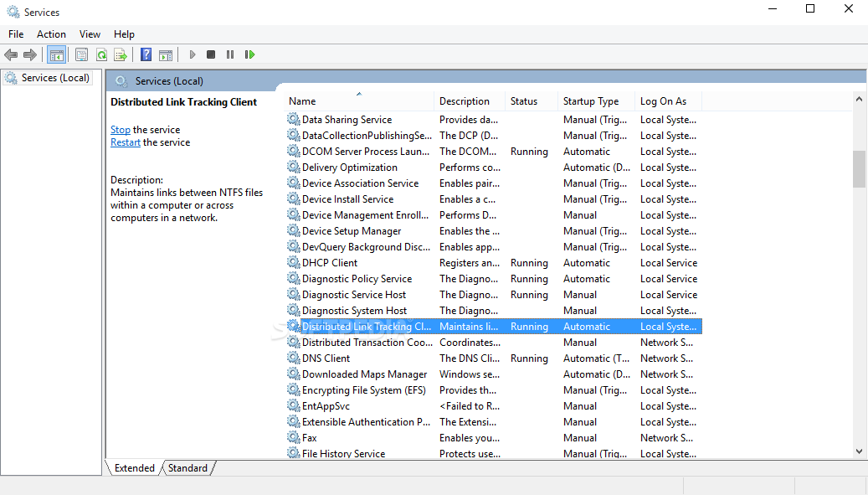The height and width of the screenshot is (495, 868).
Task: Click the gear icon in the Services (Local) header
Action: point(121,81)
